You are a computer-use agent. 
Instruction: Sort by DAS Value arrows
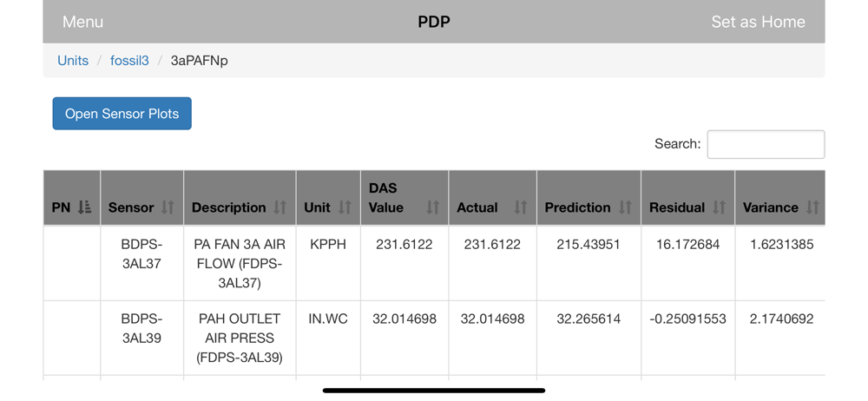433,207
